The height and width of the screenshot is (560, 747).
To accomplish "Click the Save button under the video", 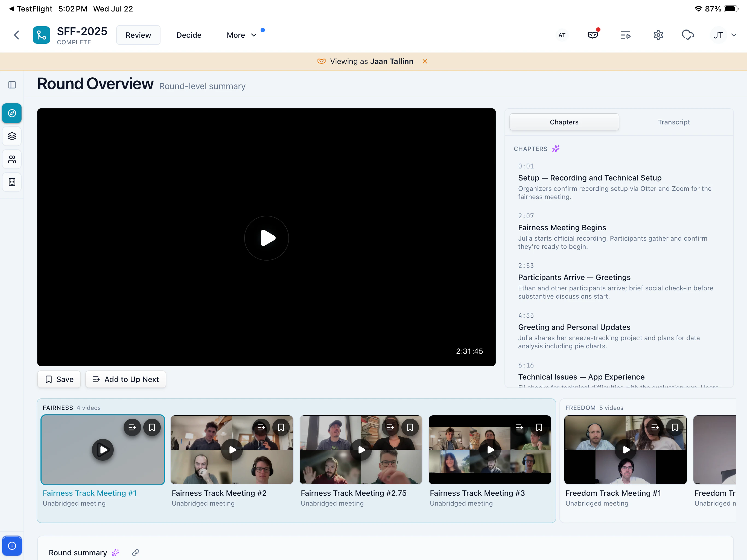I will tap(59, 379).
